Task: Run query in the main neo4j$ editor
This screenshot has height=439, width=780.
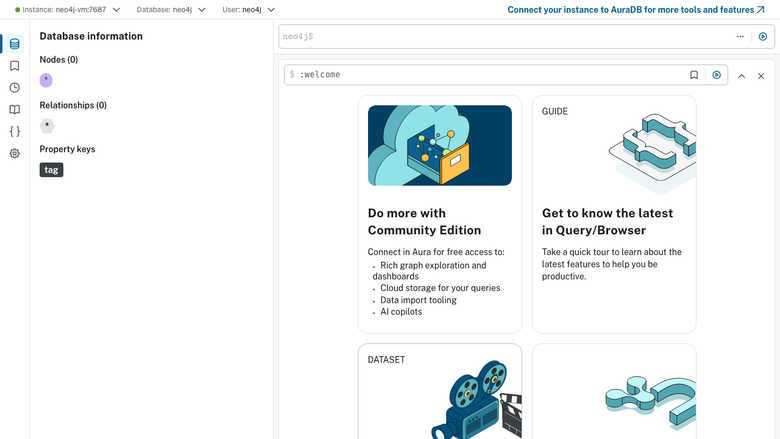Action: (763, 36)
